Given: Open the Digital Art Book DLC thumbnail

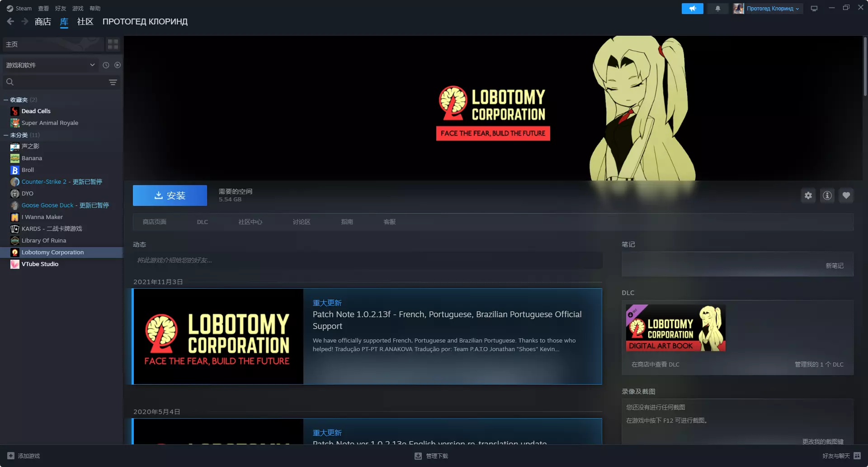Looking at the screenshot, I should [676, 328].
